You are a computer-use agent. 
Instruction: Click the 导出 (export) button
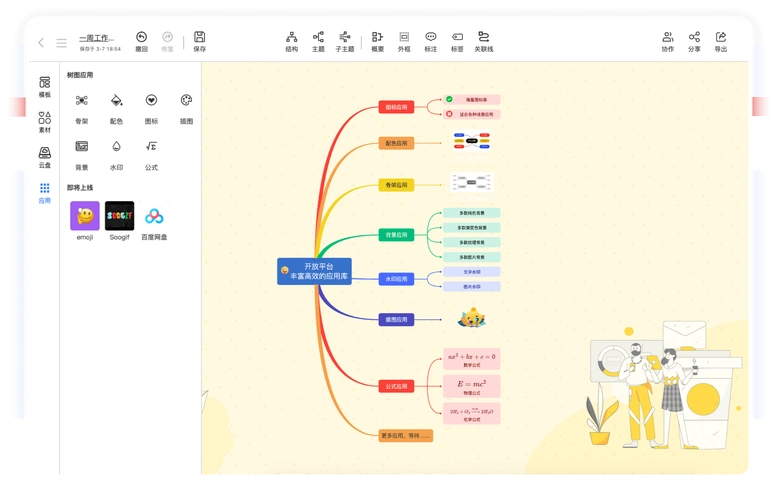[x=721, y=37]
